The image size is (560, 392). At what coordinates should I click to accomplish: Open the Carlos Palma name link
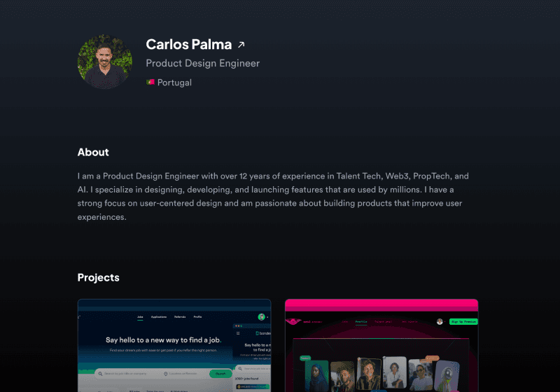(x=188, y=44)
